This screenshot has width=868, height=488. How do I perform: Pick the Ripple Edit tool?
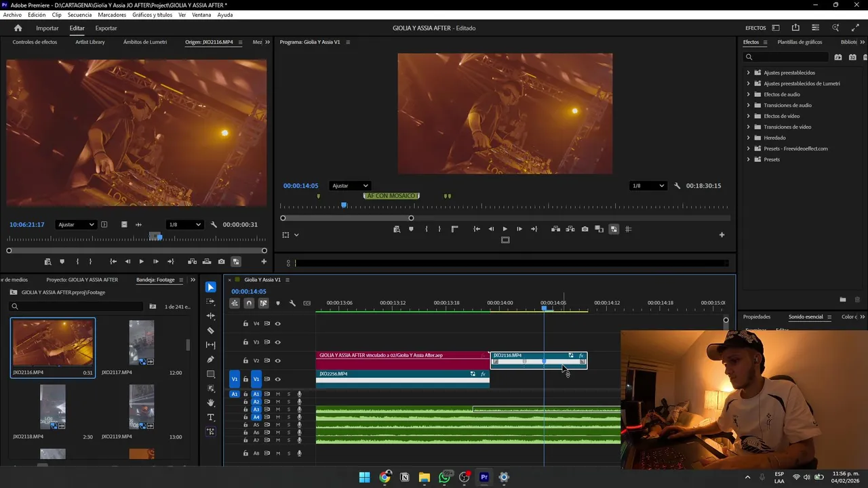pos(210,316)
